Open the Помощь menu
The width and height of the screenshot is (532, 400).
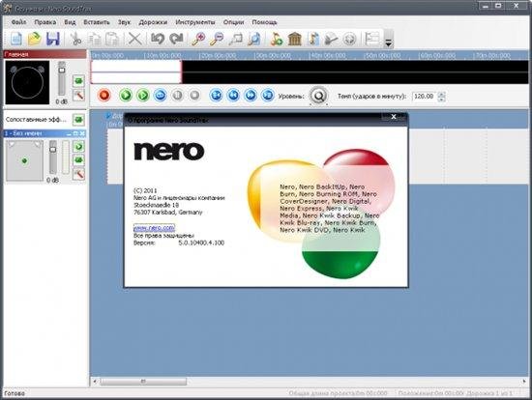click(x=264, y=22)
